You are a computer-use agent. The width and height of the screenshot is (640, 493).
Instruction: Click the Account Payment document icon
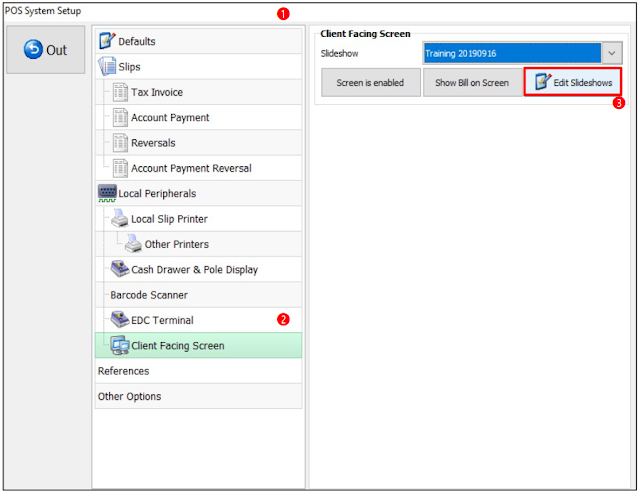[120, 117]
